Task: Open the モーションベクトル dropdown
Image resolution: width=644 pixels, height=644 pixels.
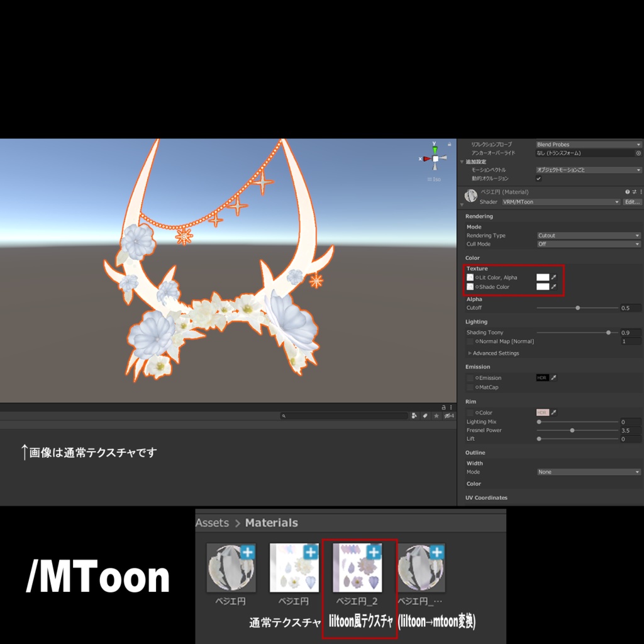Action: pos(589,170)
